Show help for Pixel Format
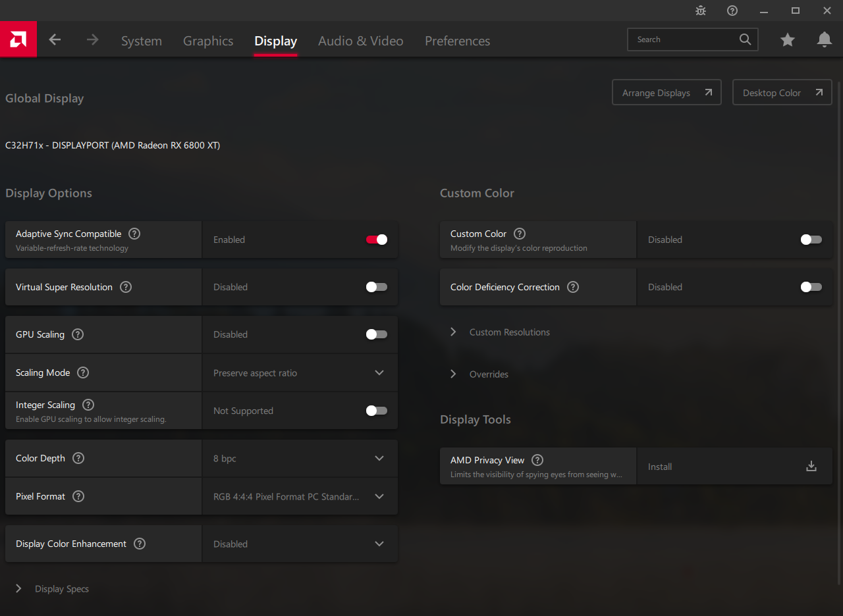 tap(78, 496)
